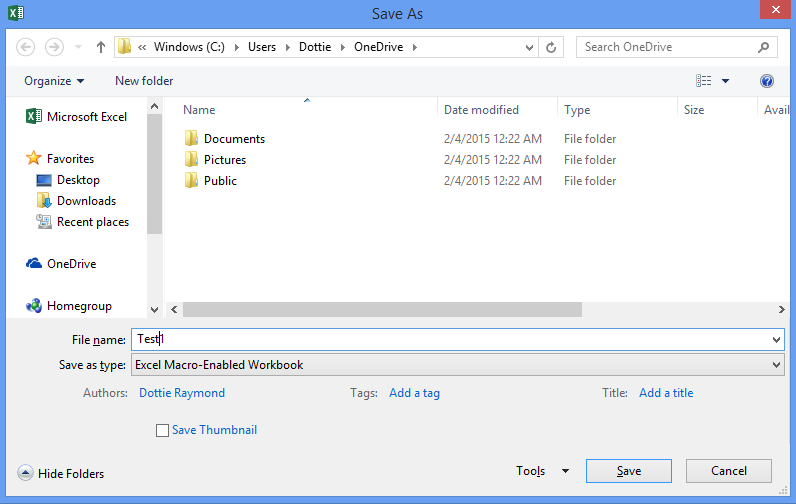Click the Back navigation arrow
The image size is (796, 504).
(x=25, y=47)
